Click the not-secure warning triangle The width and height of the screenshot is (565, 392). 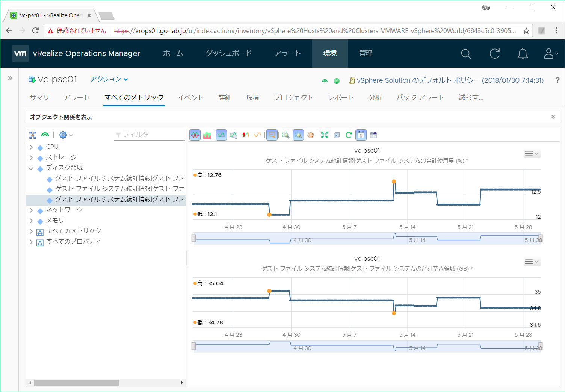[50, 31]
